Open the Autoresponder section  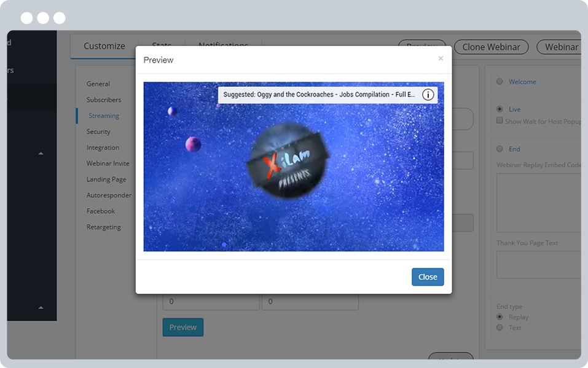tap(109, 195)
